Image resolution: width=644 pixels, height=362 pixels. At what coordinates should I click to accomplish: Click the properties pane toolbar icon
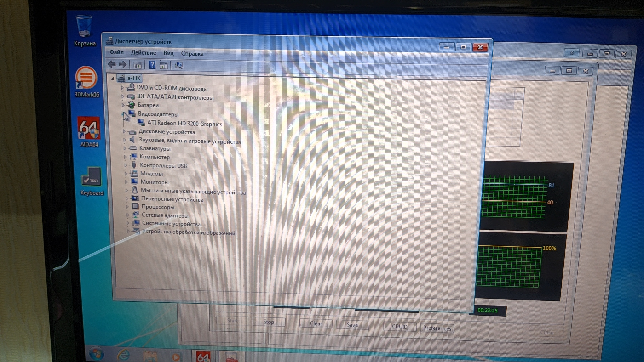(x=163, y=66)
